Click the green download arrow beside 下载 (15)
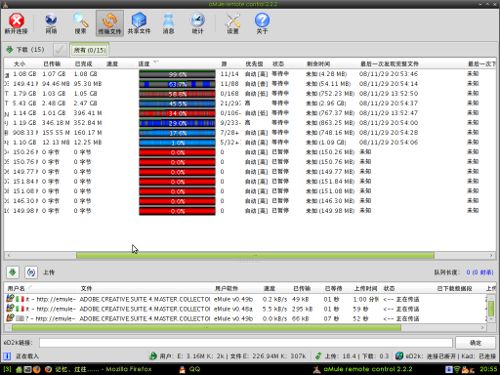500x375 pixels. point(9,50)
